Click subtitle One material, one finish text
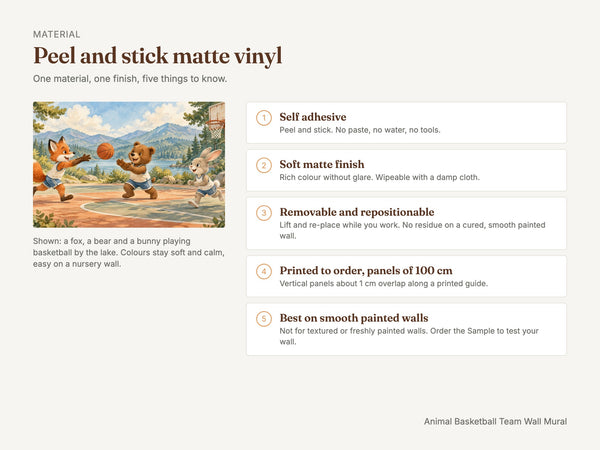This screenshot has width=600, height=450. click(130, 79)
